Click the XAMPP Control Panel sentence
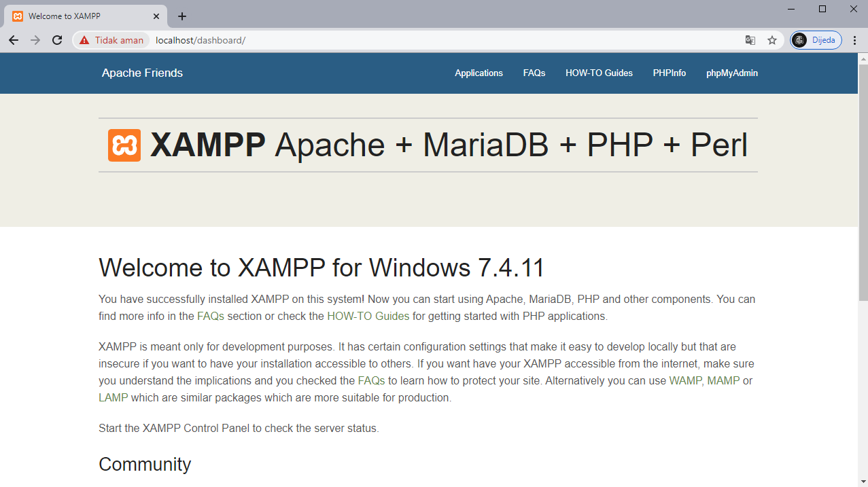The width and height of the screenshot is (868, 487). click(239, 429)
